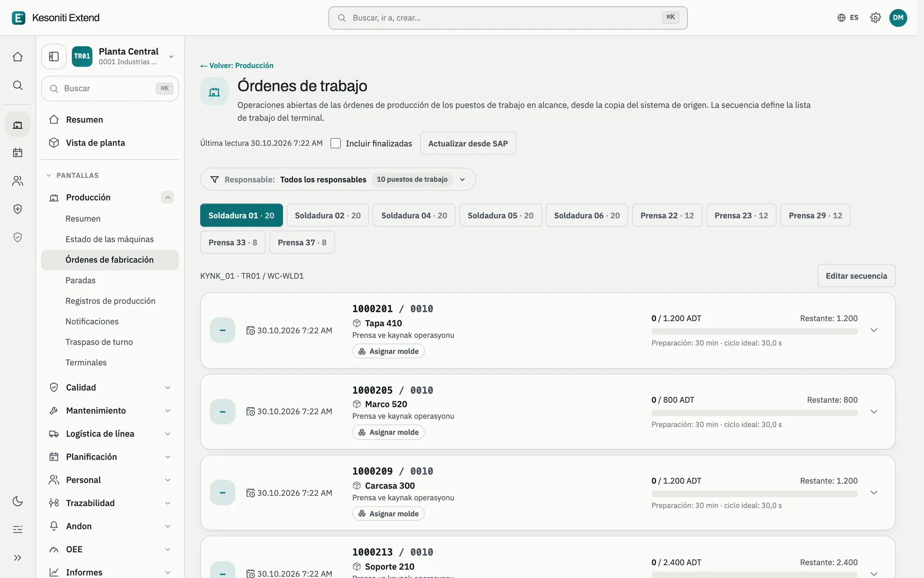Open settings gear icon

[875, 18]
